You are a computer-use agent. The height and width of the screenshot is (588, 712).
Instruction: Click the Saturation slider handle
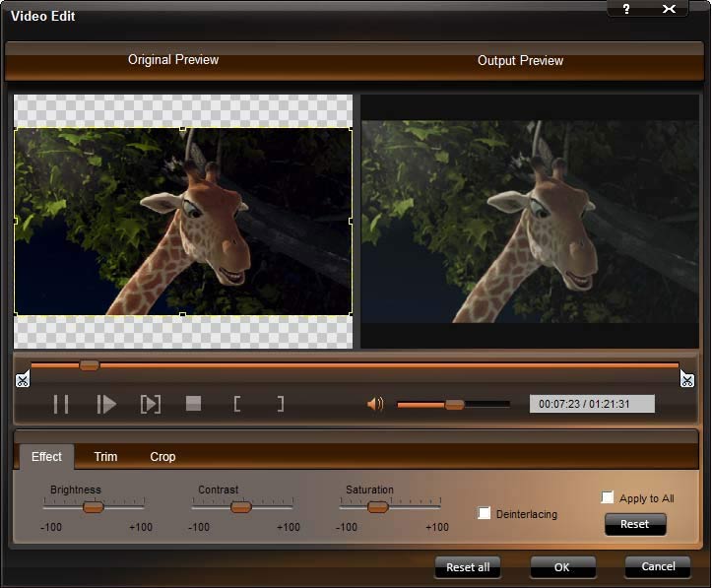[377, 506]
